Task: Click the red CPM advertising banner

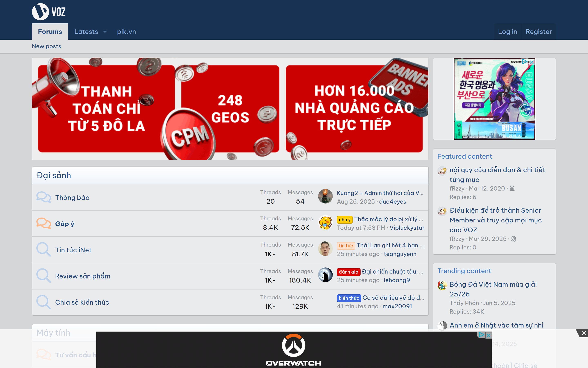Action: tap(230, 109)
